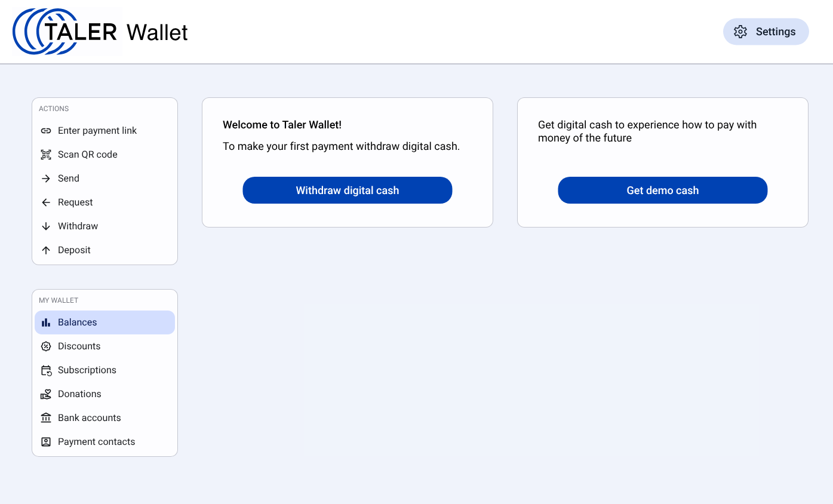Click the Request left-arrow icon
This screenshot has width=833, height=504.
pos(46,202)
